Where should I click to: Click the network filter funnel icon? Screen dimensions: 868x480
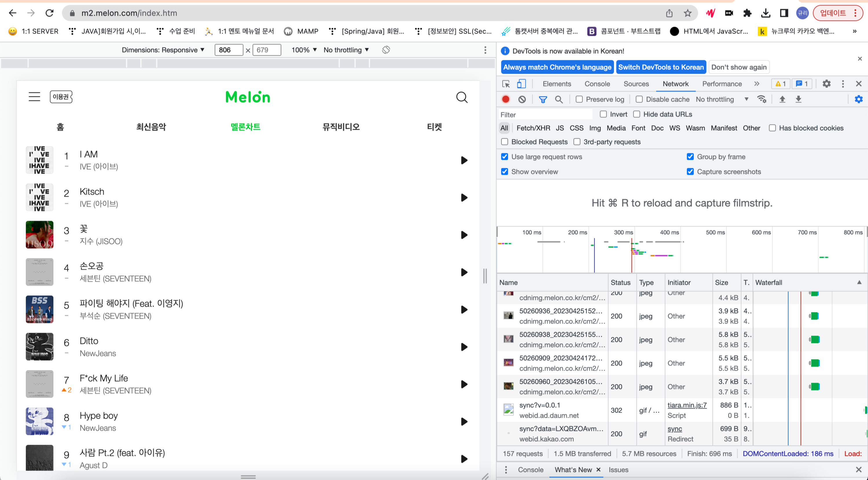click(542, 99)
